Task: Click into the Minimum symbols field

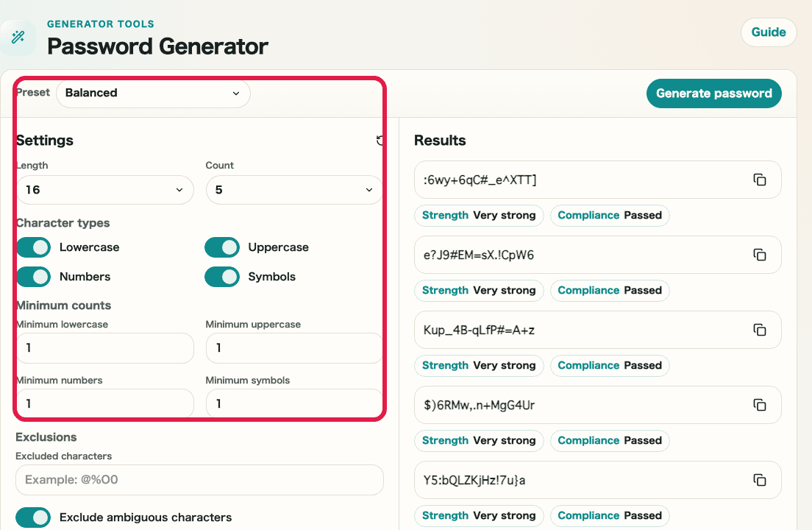Action: pyautogui.click(x=293, y=404)
